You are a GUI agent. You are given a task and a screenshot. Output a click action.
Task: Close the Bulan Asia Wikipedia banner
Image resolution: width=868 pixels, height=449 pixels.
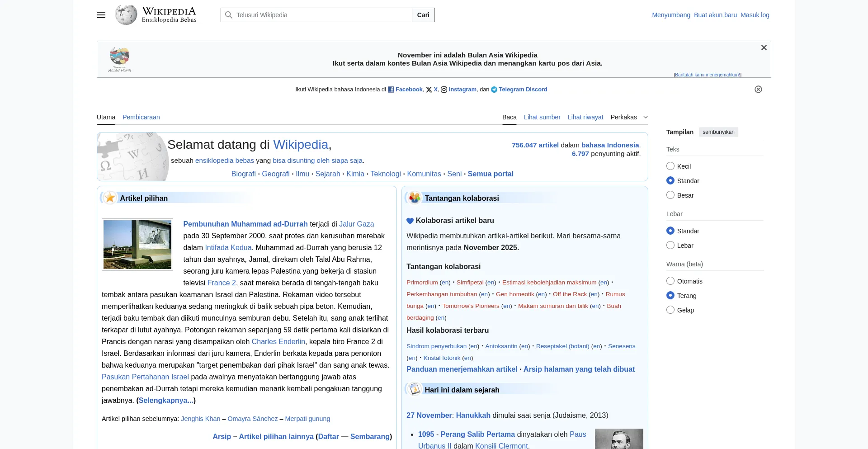click(x=764, y=48)
